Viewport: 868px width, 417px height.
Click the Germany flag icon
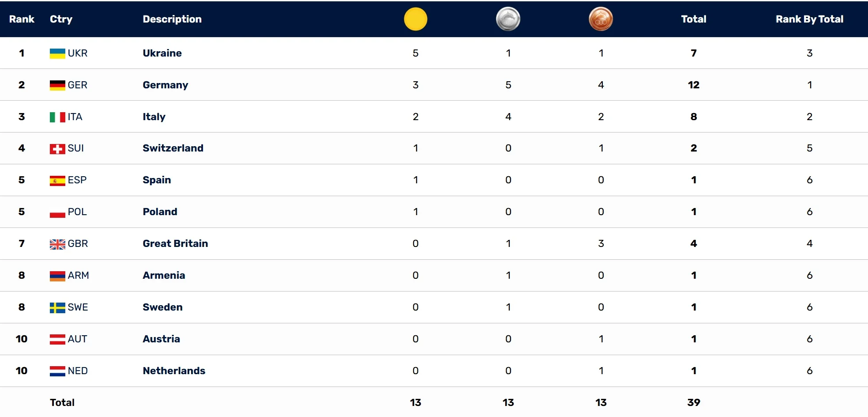point(57,85)
